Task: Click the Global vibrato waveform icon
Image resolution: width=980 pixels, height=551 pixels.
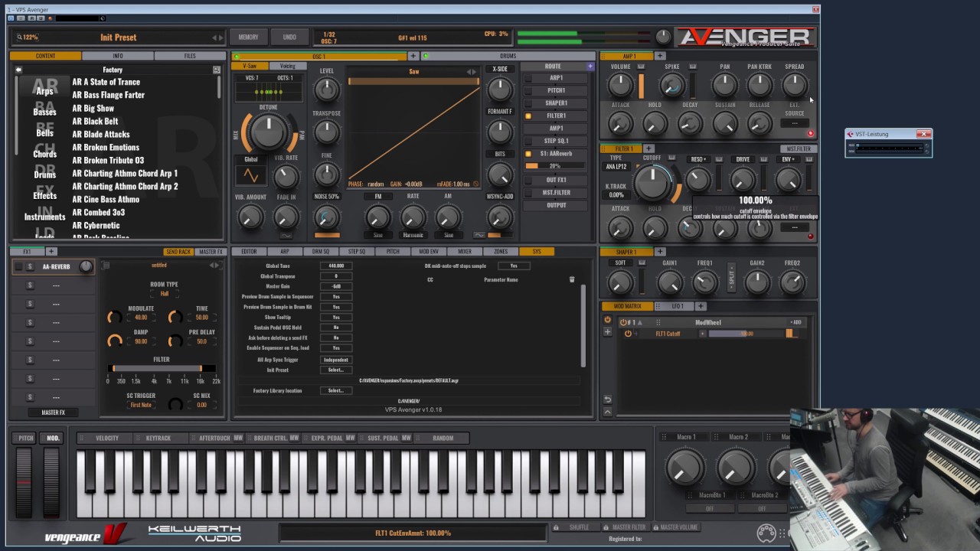Action: [250, 176]
